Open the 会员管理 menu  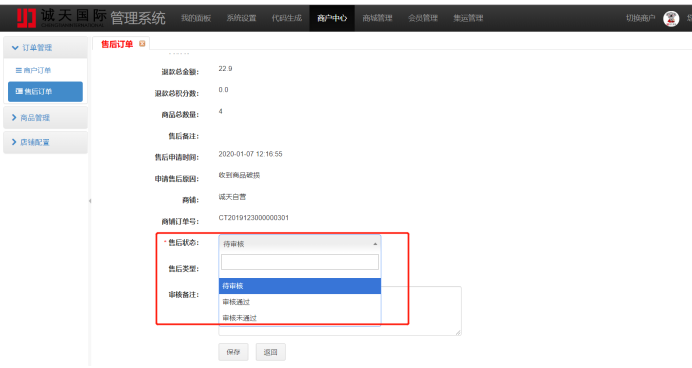(x=423, y=18)
